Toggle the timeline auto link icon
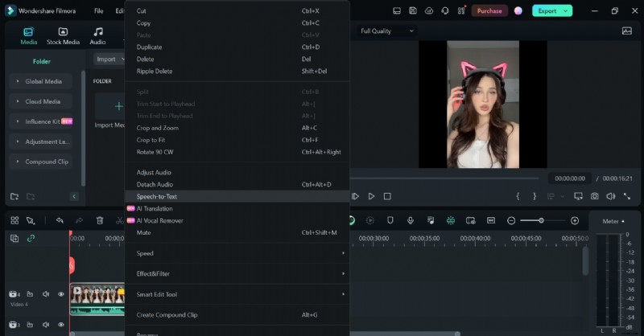 tap(31, 239)
